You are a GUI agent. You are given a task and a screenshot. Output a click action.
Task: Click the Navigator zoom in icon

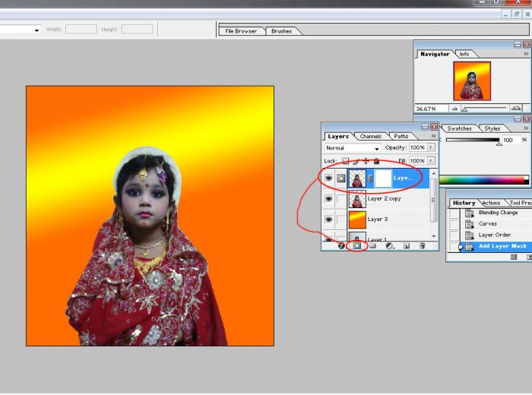(x=516, y=109)
